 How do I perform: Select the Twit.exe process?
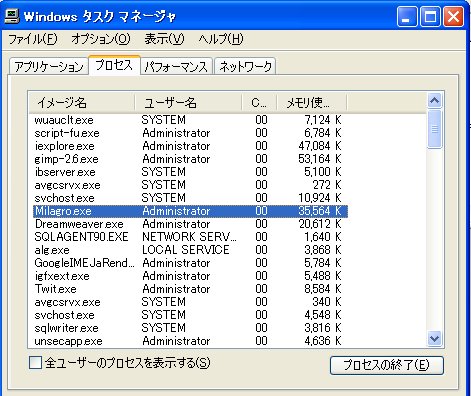click(190, 289)
